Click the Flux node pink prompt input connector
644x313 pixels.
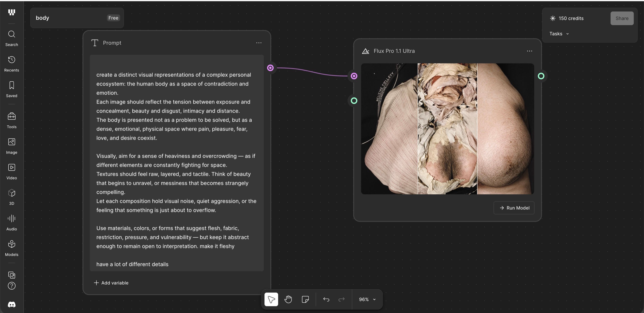354,76
